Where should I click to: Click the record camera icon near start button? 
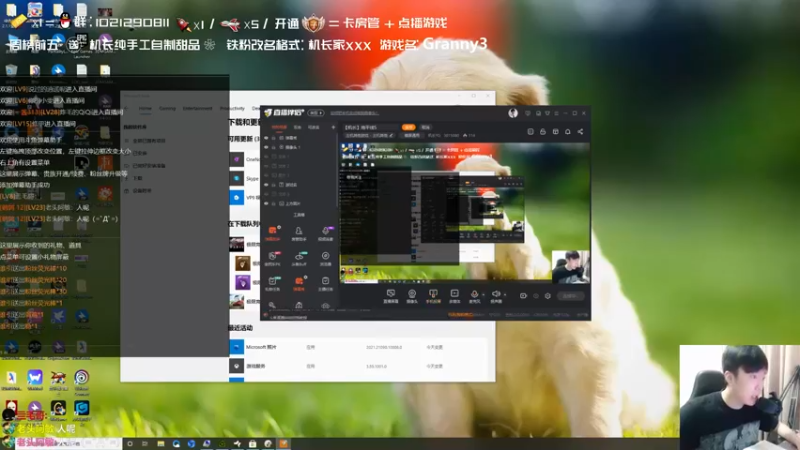523,295
